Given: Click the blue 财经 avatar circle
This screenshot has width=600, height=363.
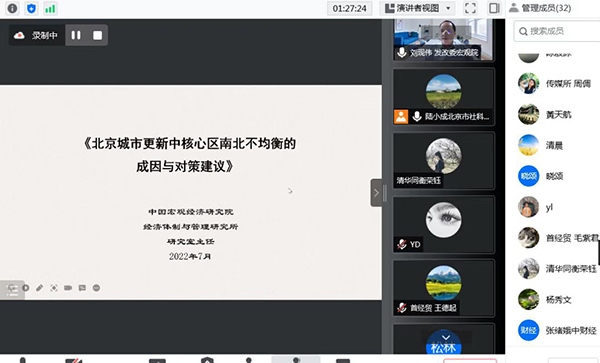Looking at the screenshot, I should (528, 330).
